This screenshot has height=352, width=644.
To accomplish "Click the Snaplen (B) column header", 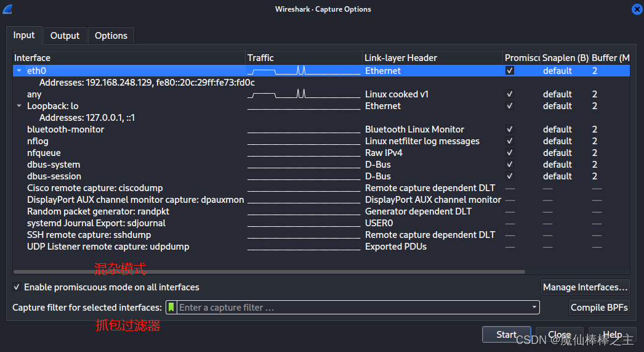I will click(565, 58).
